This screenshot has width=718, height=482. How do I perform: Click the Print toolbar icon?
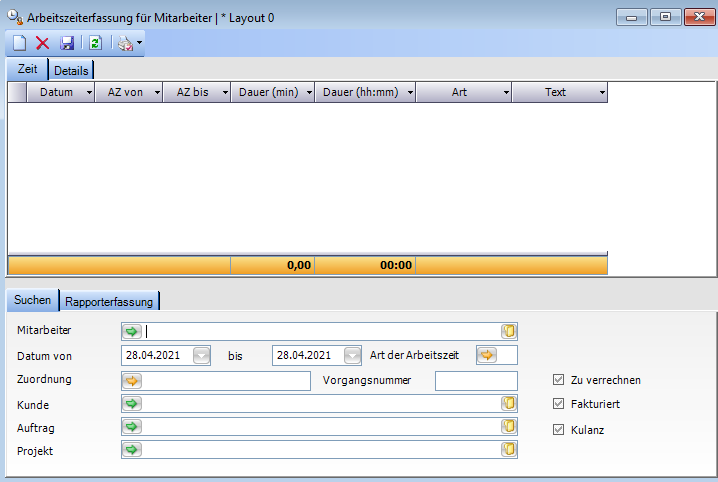(125, 43)
